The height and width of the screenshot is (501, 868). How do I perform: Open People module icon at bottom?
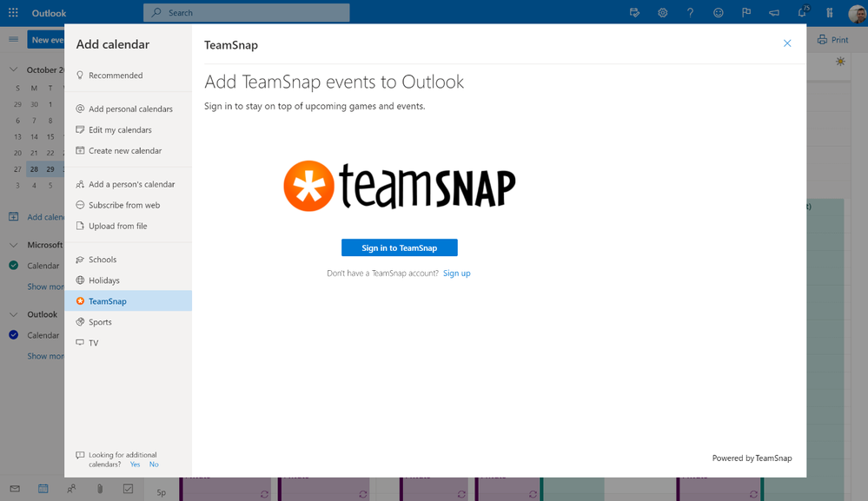click(71, 489)
